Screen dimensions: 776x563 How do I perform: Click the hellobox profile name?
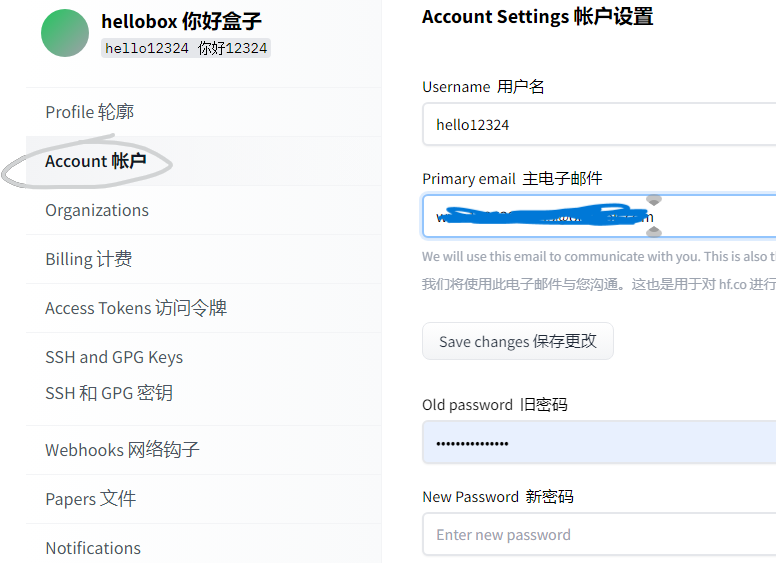click(x=181, y=22)
